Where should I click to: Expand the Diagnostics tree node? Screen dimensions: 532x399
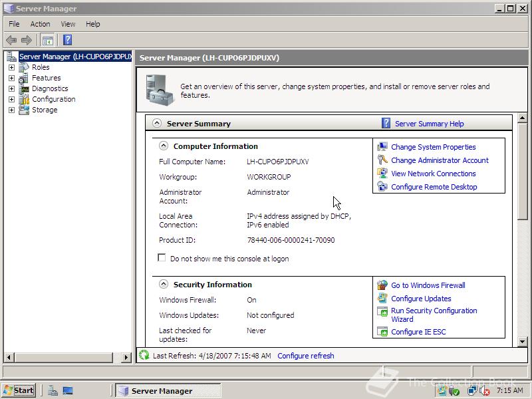point(11,89)
